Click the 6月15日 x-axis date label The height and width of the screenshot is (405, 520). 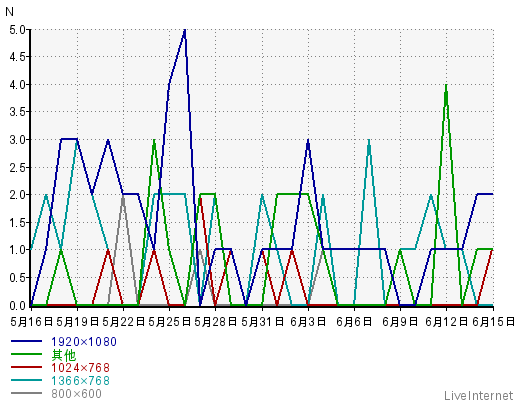click(493, 322)
